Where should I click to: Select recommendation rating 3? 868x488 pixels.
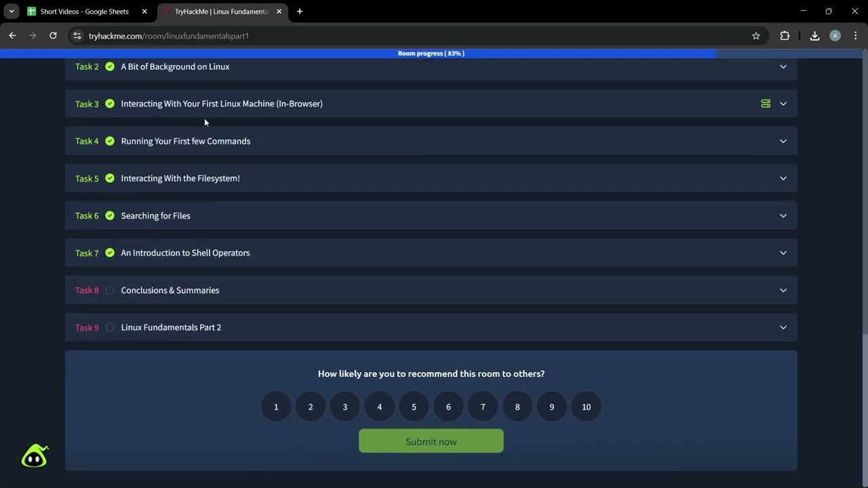click(345, 407)
